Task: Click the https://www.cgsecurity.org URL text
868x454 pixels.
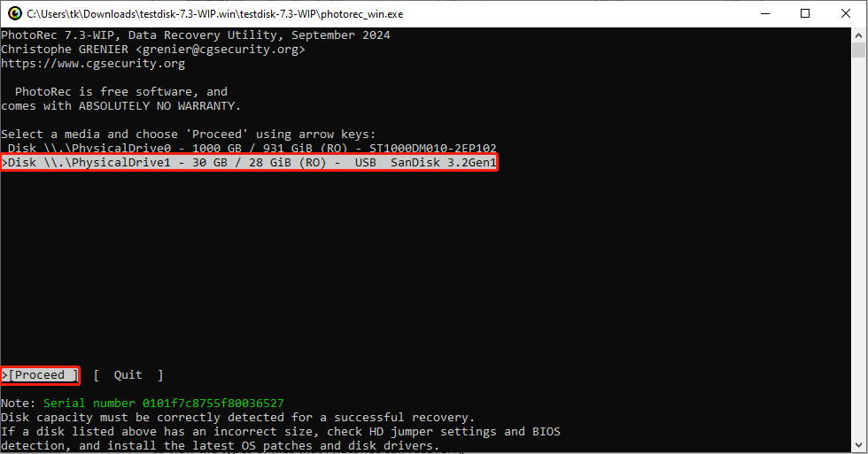Action: (93, 64)
